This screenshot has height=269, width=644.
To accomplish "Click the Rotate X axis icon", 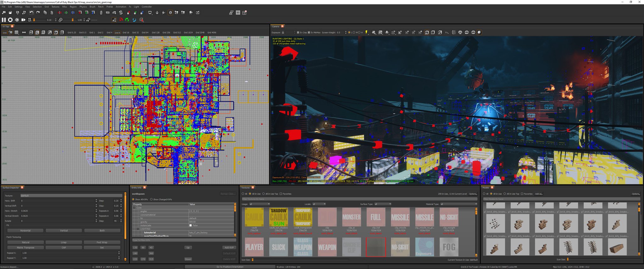I will coord(80,13).
